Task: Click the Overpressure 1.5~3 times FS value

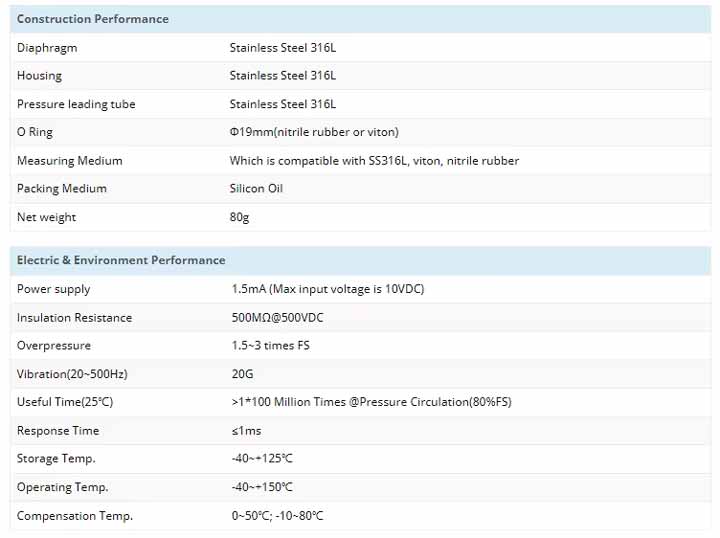Action: point(270,346)
